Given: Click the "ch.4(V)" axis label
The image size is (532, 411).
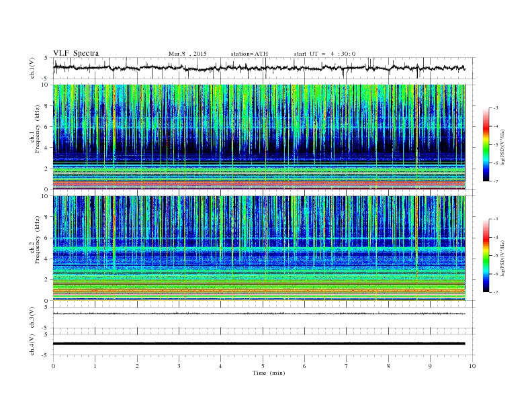Looking at the screenshot, I should [x=32, y=345].
